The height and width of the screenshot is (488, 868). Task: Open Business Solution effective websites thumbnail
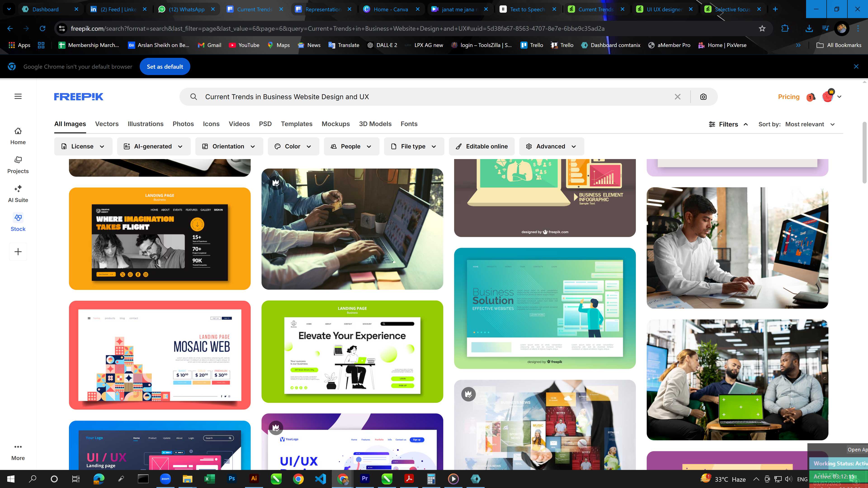click(545, 308)
